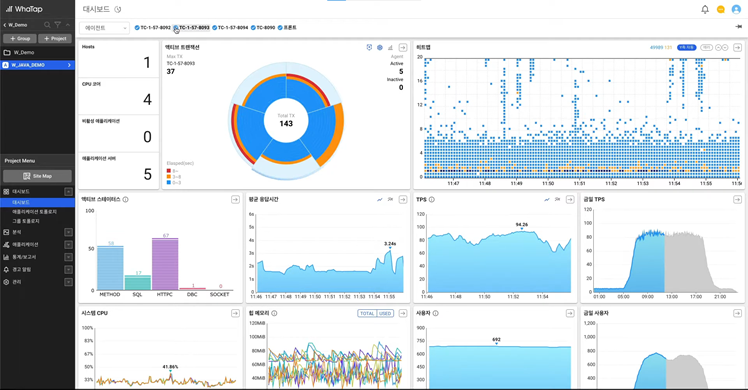748x390 pixels.
Task: Toggle agent TC-1-57-8093 checkbox
Action: [176, 28]
